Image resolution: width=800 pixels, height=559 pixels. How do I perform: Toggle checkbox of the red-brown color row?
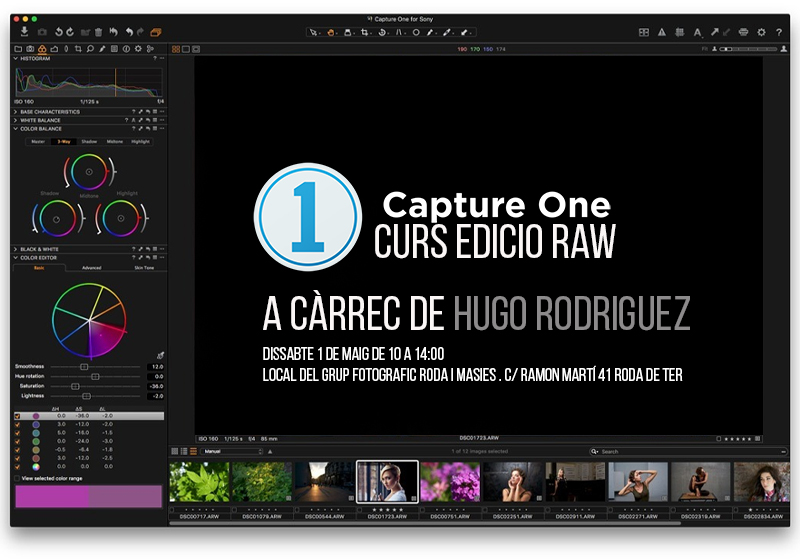(18, 458)
